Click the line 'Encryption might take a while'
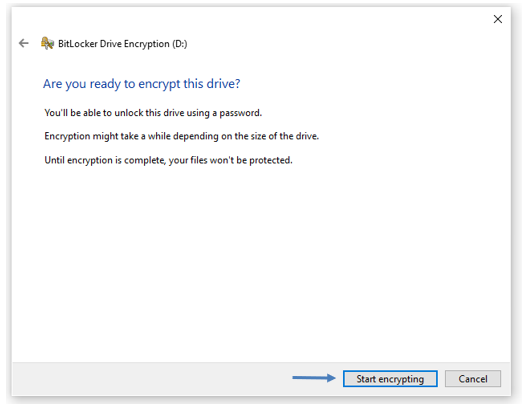Image resolution: width=522 pixels, height=405 pixels. pos(182,136)
